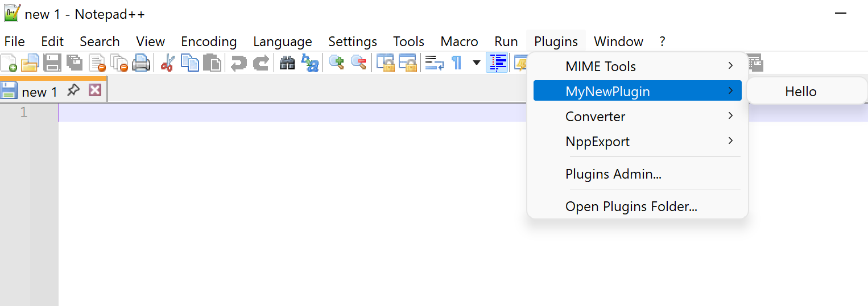Screen dimensions: 868x306
Task: Open the Language menu
Action: (283, 42)
